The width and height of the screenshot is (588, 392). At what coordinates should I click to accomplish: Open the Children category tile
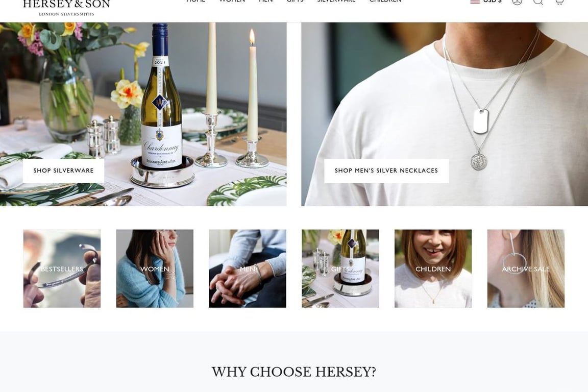pyautogui.click(x=433, y=268)
